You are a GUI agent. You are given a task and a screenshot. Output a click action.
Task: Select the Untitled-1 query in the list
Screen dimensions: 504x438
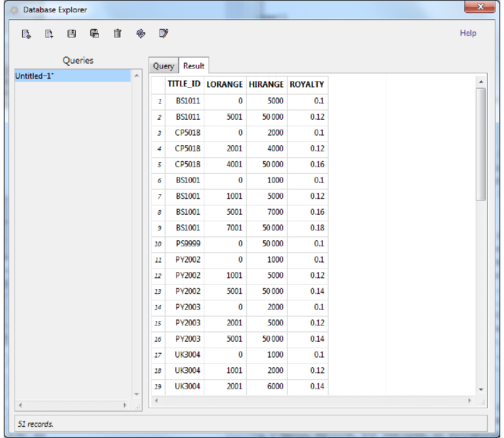pyautogui.click(x=72, y=76)
